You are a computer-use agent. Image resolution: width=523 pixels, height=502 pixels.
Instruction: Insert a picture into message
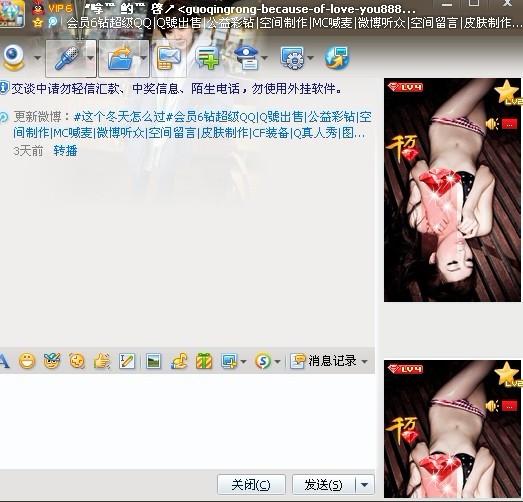point(153,361)
